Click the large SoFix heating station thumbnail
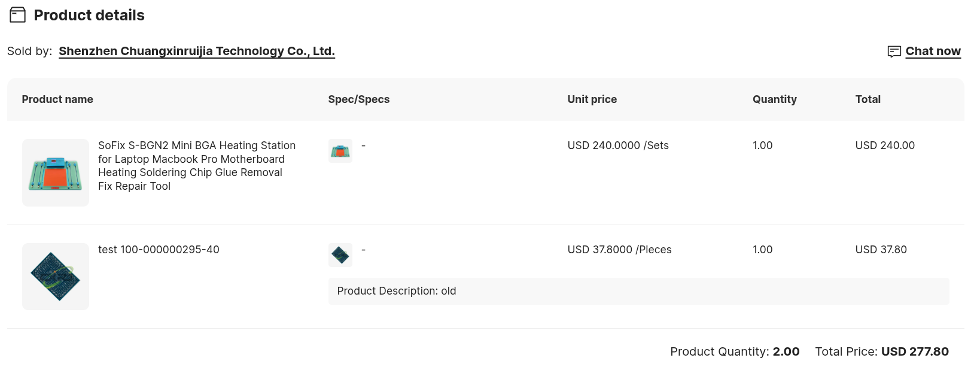 56,173
